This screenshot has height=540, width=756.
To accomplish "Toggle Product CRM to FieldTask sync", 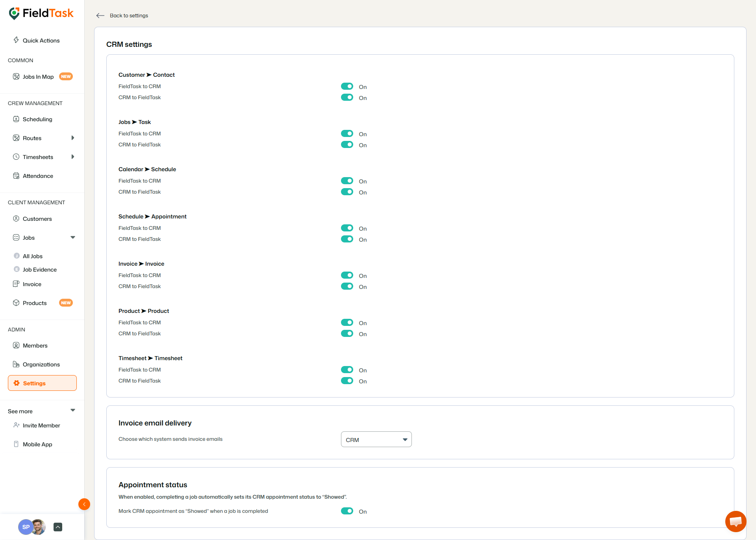I will click(347, 333).
